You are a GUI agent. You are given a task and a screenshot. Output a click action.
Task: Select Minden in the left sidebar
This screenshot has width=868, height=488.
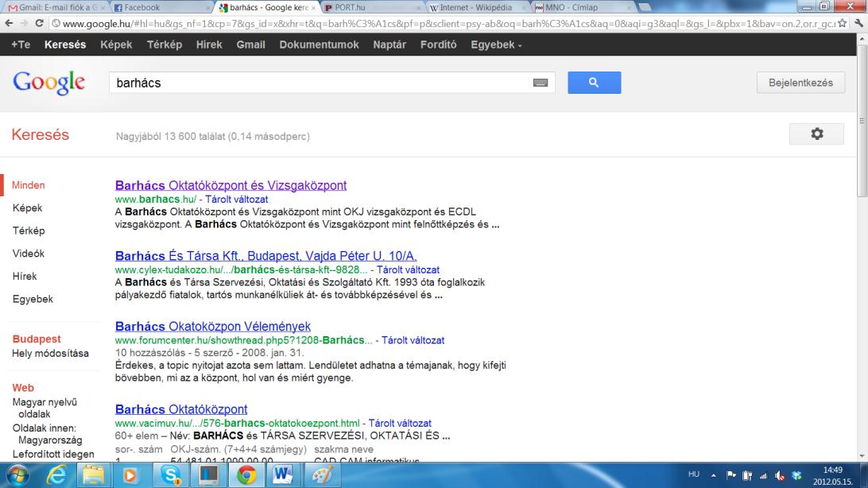click(x=29, y=185)
